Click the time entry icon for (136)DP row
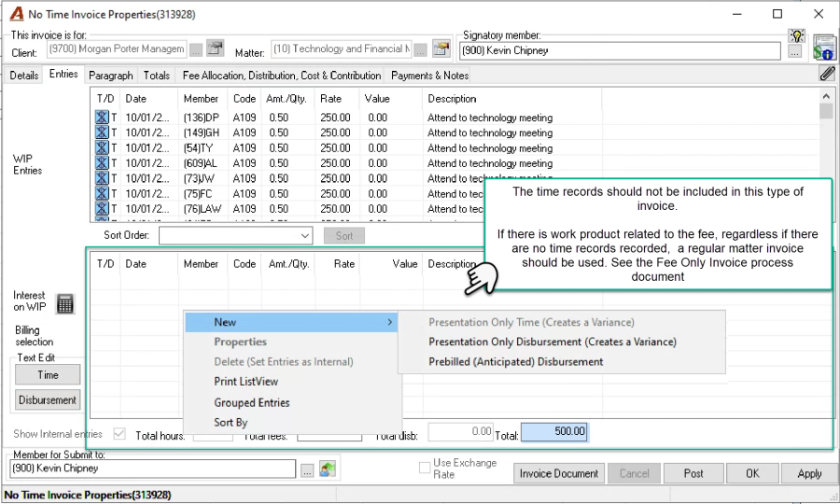 (x=102, y=118)
